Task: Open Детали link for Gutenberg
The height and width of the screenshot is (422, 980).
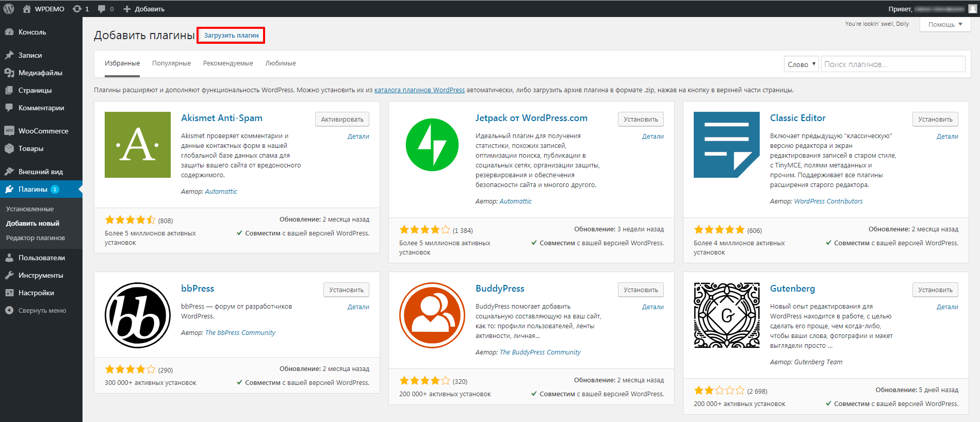Action: point(948,307)
